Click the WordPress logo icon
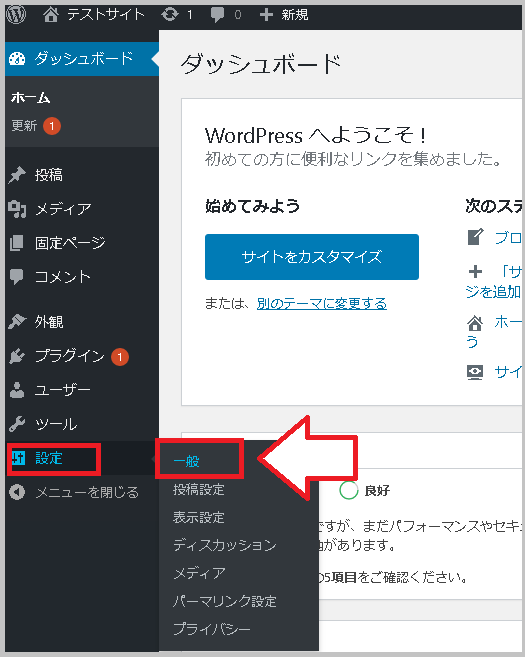This screenshot has height=657, width=525. (x=16, y=15)
